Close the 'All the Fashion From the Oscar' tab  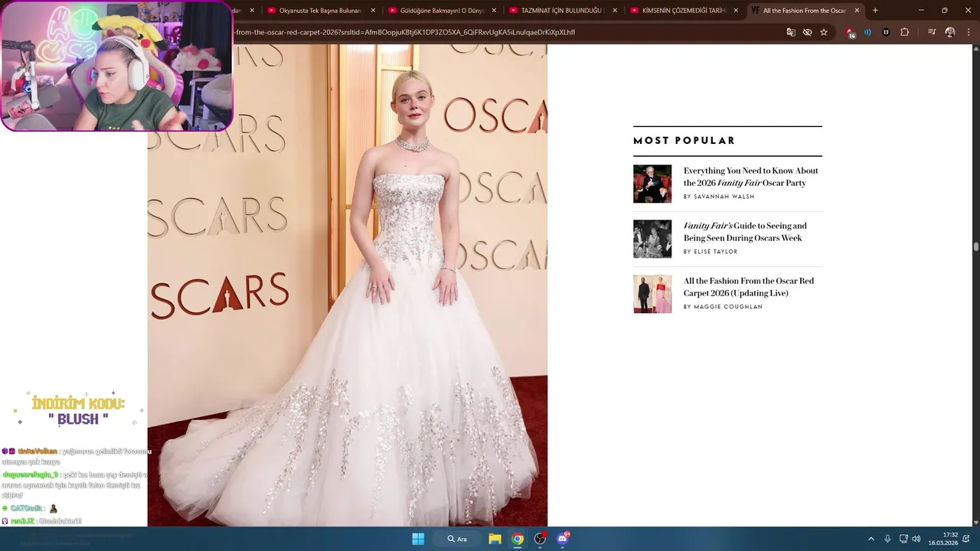coord(857,11)
